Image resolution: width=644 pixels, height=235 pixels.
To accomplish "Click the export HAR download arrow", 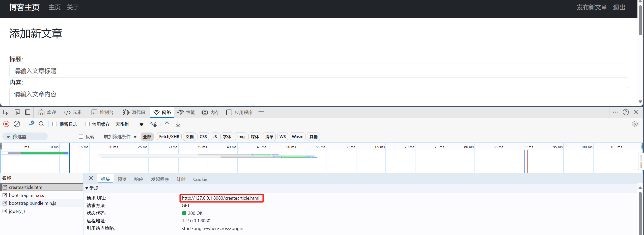I will [x=178, y=124].
